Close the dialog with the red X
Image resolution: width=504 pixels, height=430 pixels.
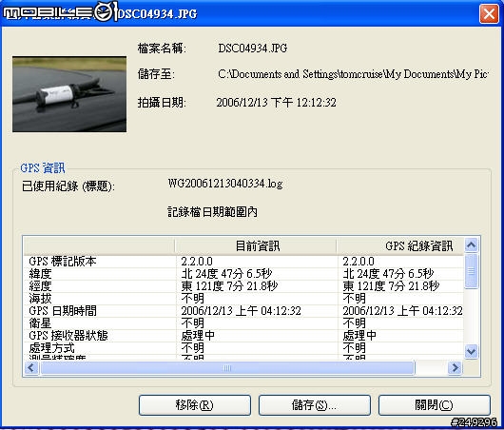click(x=489, y=14)
